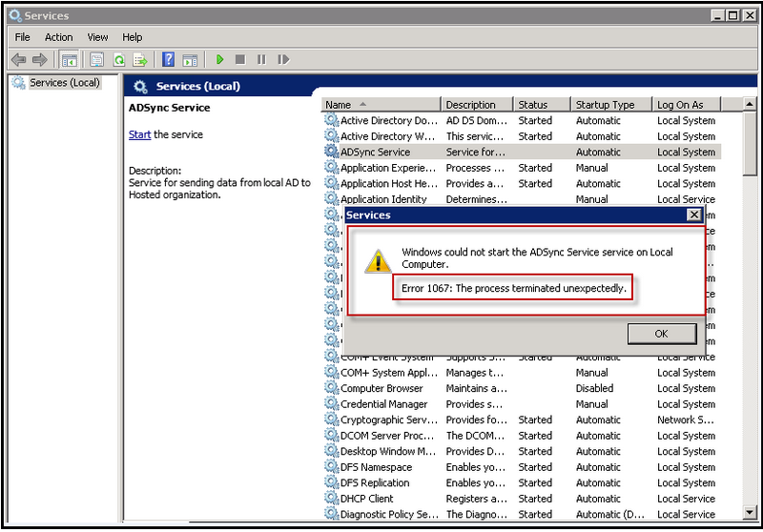The image size is (763, 532).
Task: Open the Properties toolbar icon
Action: pyautogui.click(x=97, y=60)
